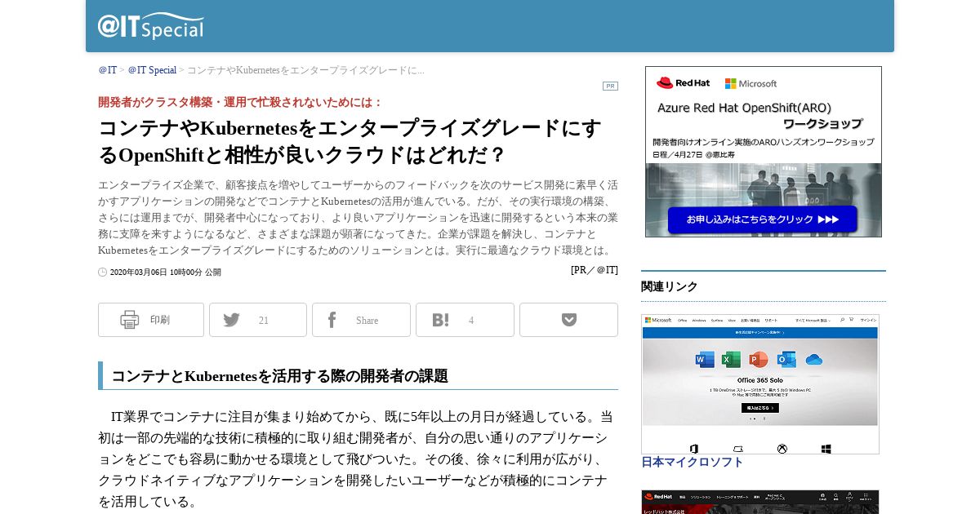
Task: Open the Microsoft Office 365 Solo site thumbnail
Action: click(760, 384)
